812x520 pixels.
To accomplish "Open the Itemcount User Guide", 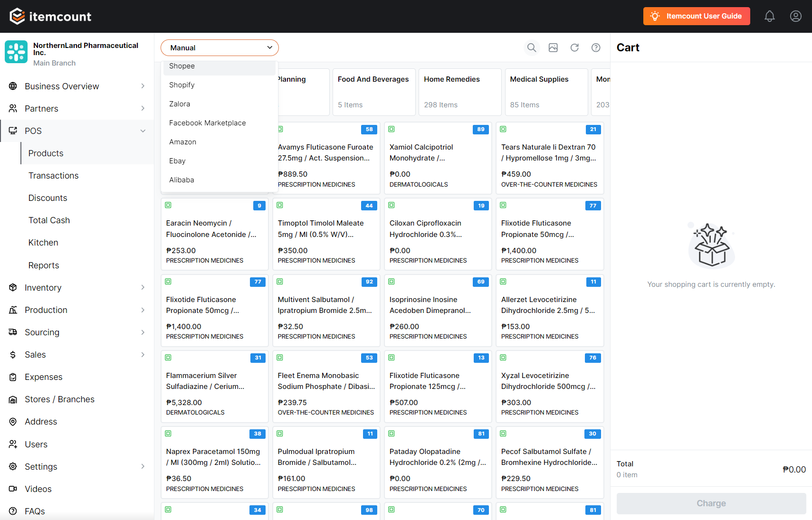I will pos(697,16).
